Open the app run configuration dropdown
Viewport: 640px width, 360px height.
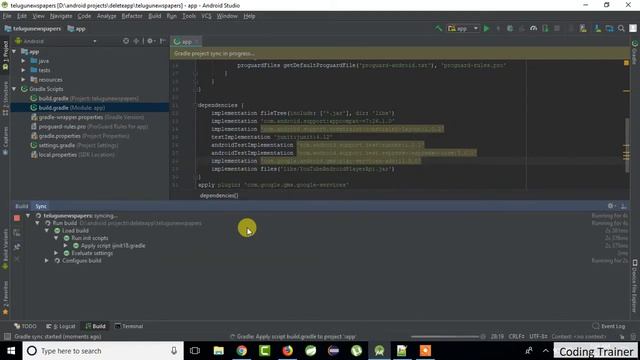click(463, 29)
